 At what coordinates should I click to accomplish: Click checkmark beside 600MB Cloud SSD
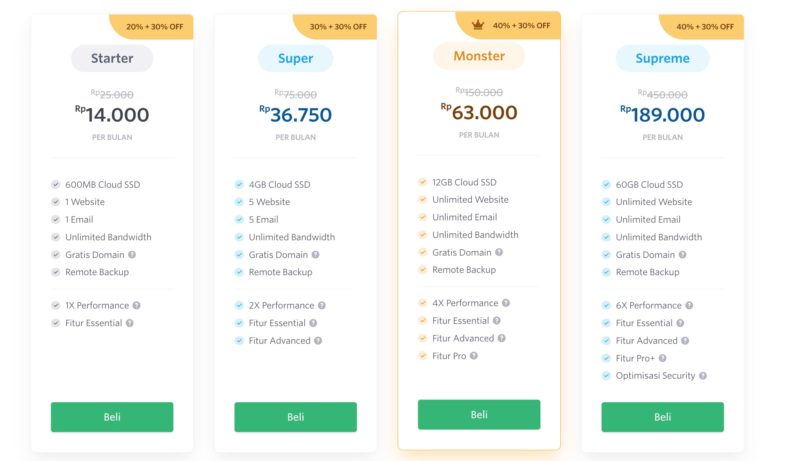pyautogui.click(x=56, y=185)
